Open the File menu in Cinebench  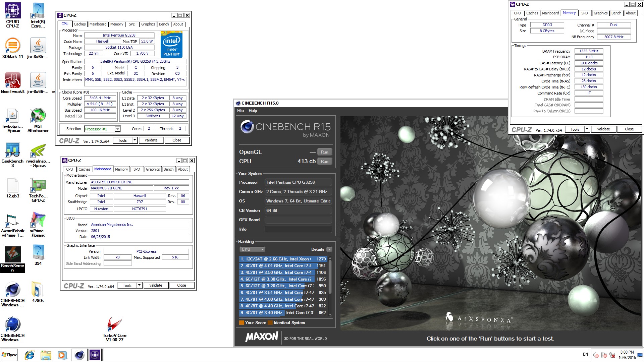pyautogui.click(x=240, y=111)
